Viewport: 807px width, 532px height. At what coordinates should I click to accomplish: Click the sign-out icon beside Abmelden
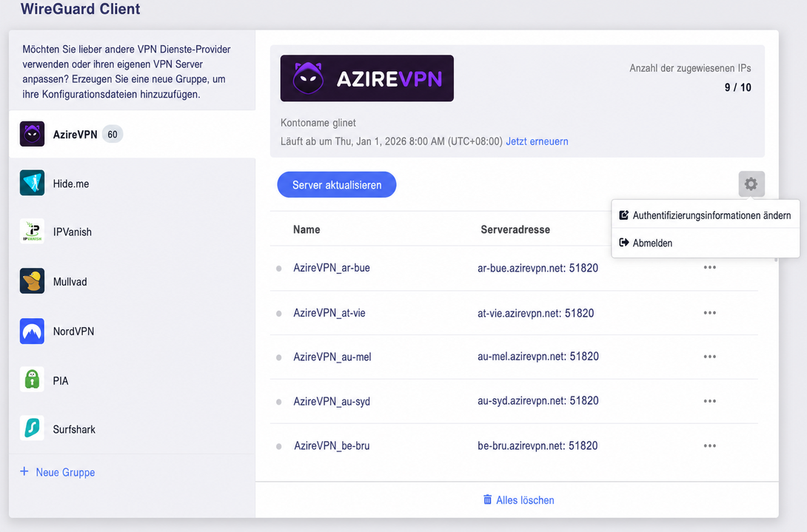click(x=624, y=243)
